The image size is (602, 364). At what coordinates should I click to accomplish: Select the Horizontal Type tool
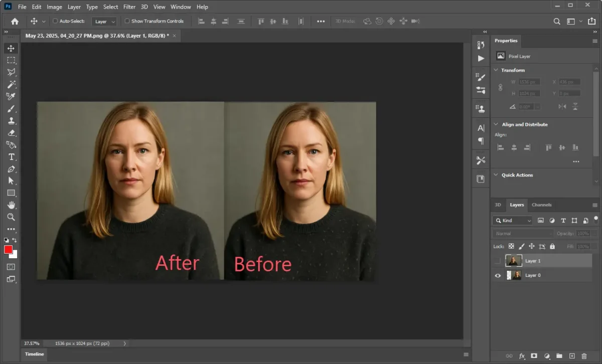[11, 157]
